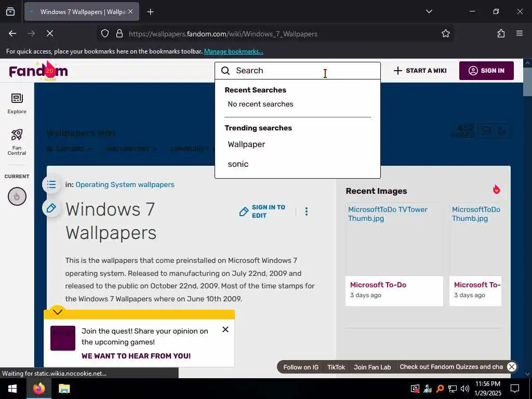Bookmark this page with the star icon
The width and height of the screenshot is (532, 399).
(x=445, y=33)
